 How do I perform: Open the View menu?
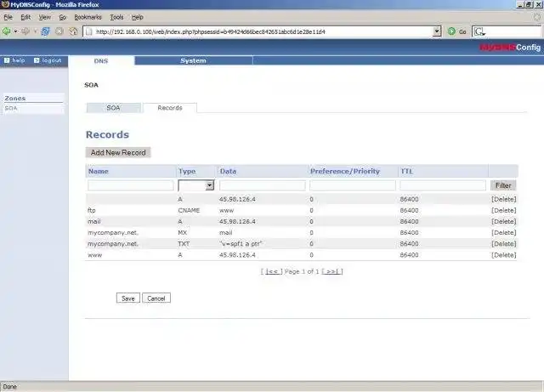pos(44,17)
